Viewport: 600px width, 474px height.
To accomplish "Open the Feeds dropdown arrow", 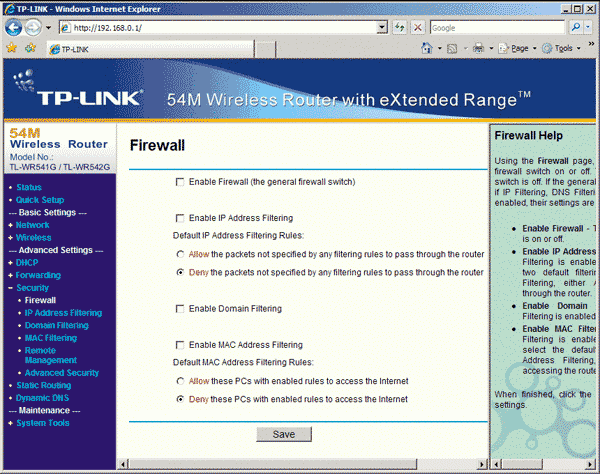I will (x=466, y=49).
